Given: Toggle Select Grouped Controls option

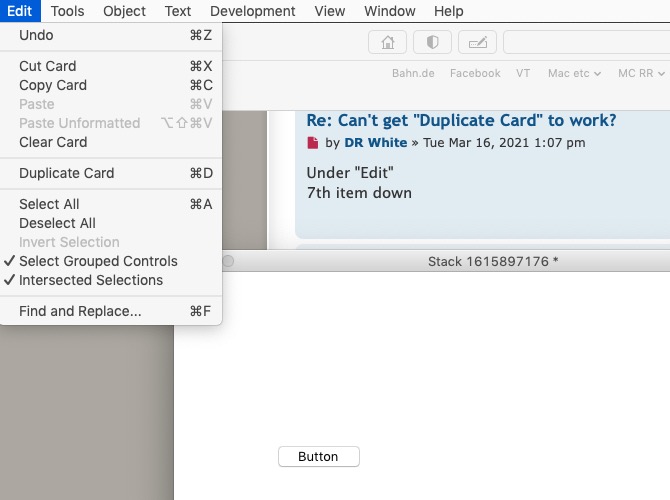Looking at the screenshot, I should (x=98, y=261).
